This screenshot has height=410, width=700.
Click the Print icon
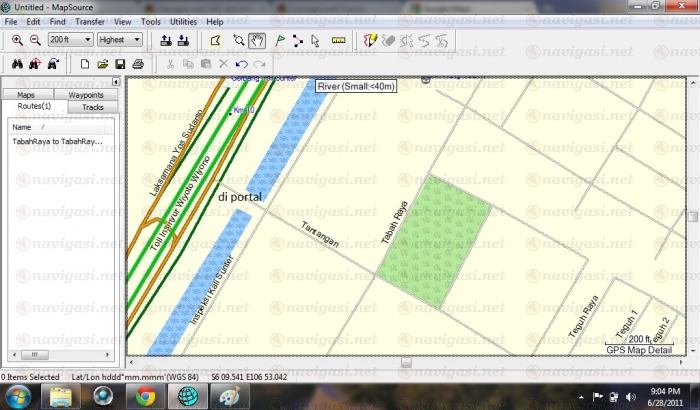[138, 64]
